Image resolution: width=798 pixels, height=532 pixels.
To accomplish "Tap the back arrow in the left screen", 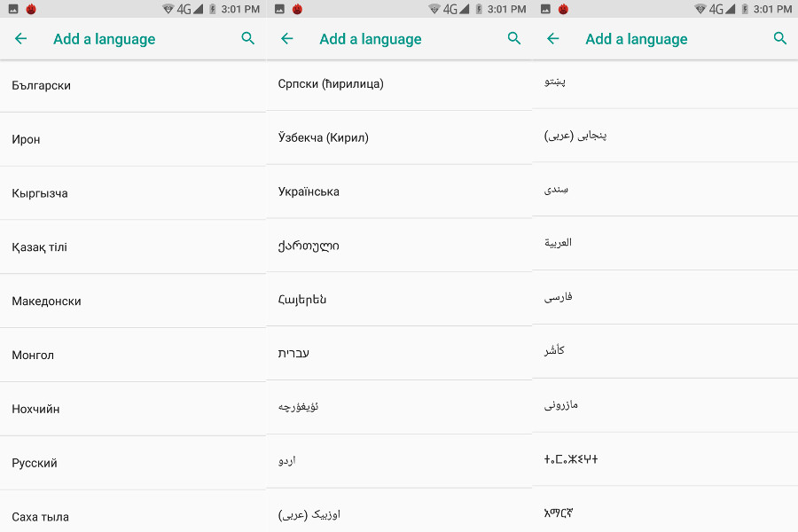I will click(x=21, y=38).
